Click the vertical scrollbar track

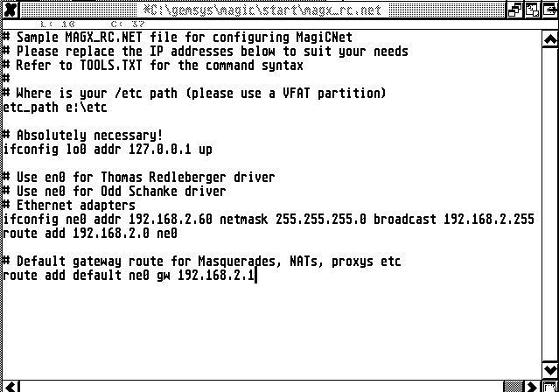pyautogui.click(x=550, y=205)
